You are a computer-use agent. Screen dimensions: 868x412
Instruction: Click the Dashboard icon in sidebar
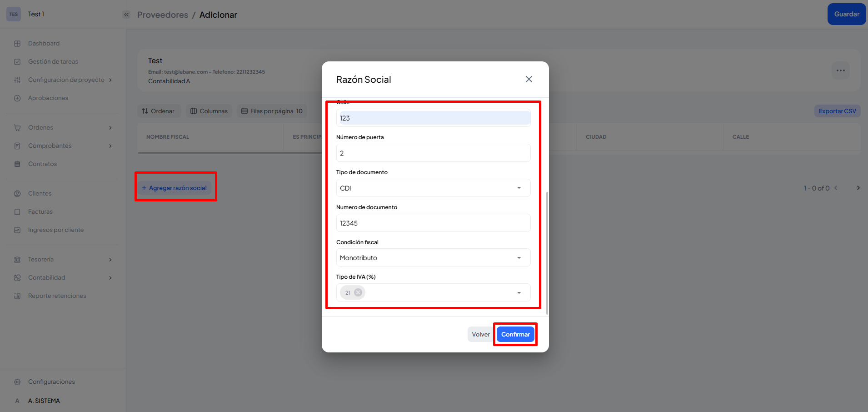pos(17,44)
